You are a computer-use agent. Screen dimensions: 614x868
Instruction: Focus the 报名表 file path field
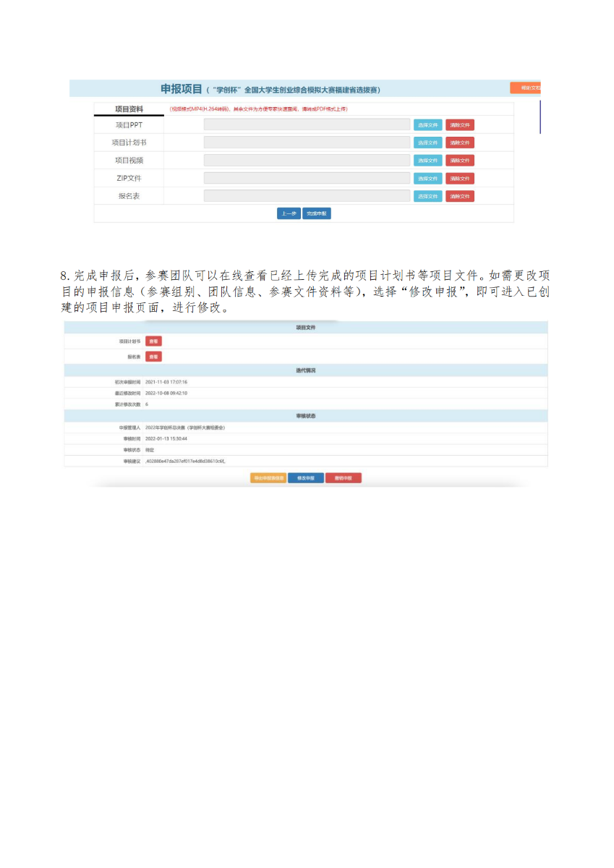(x=307, y=196)
